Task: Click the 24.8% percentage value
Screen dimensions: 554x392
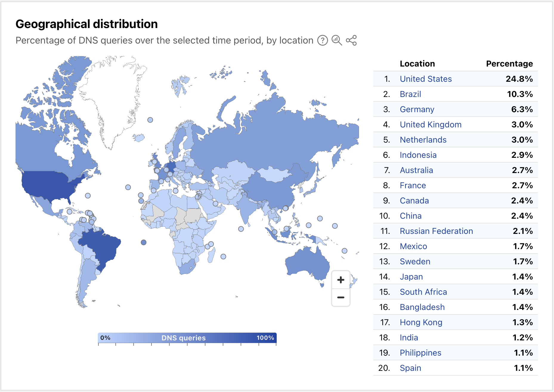Action: point(519,79)
